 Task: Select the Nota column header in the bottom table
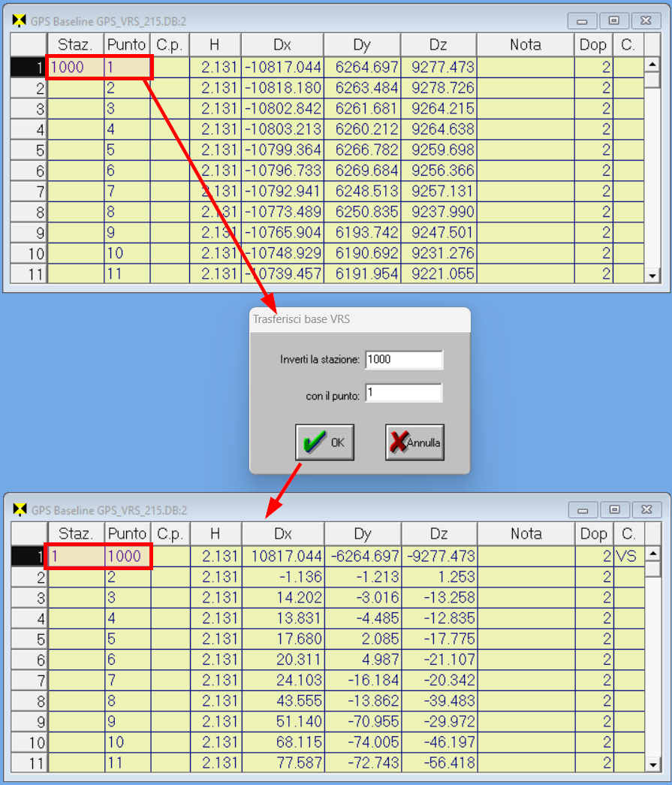click(526, 534)
